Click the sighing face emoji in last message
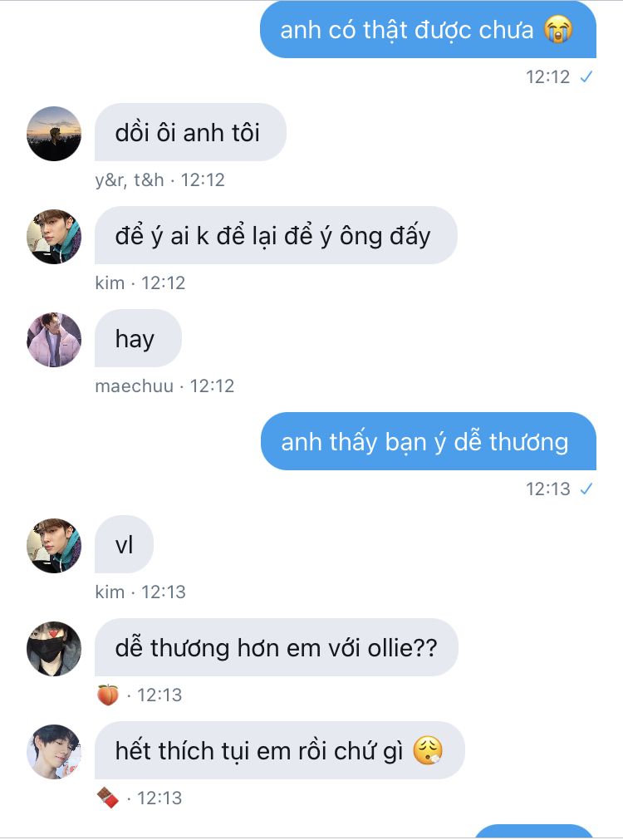 428,750
